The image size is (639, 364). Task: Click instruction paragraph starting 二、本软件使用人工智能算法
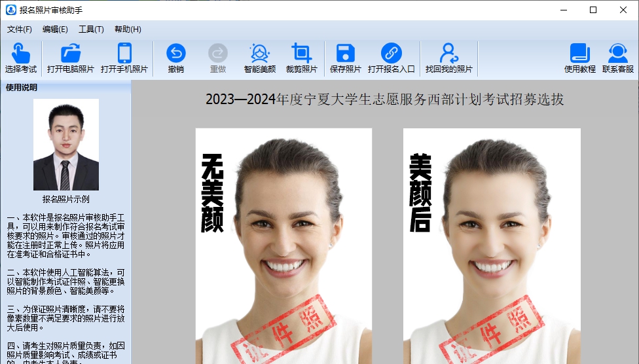click(x=65, y=282)
